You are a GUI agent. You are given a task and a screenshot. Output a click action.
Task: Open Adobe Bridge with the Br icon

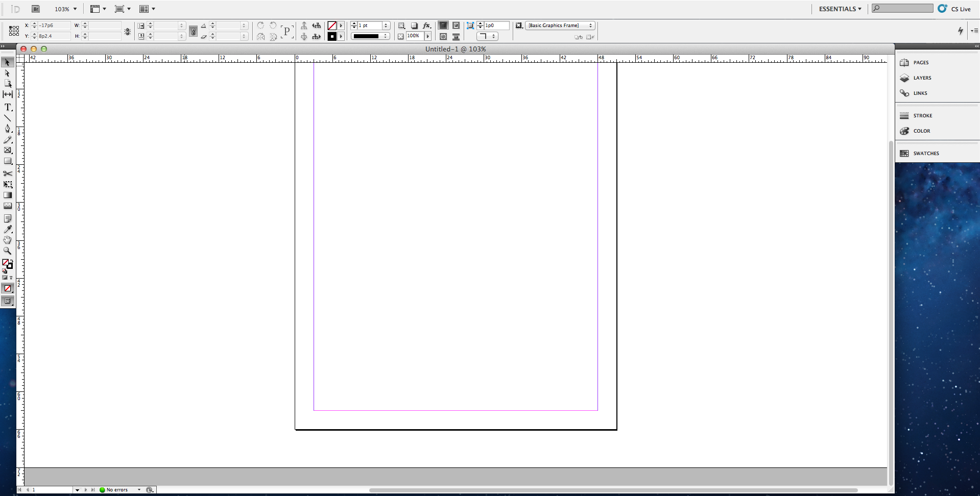36,9
